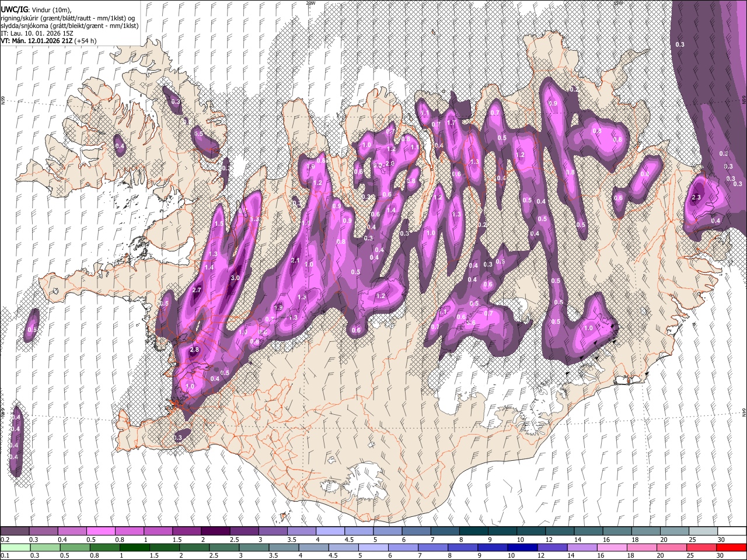The height and width of the screenshot is (560, 747).
Task: Click the 2.8 precipitation value on the map
Action: coord(195,350)
